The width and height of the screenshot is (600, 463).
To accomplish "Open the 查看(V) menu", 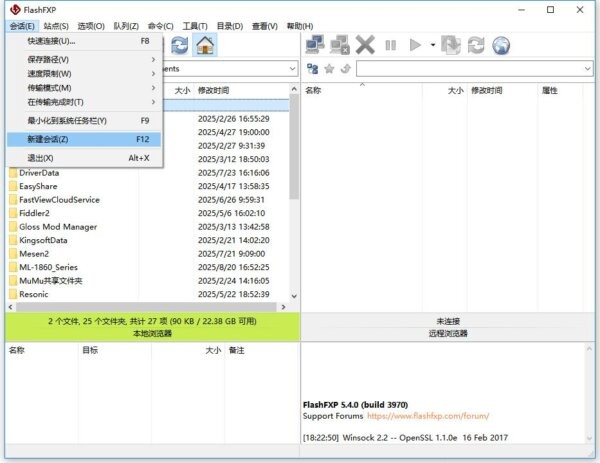I will (264, 26).
